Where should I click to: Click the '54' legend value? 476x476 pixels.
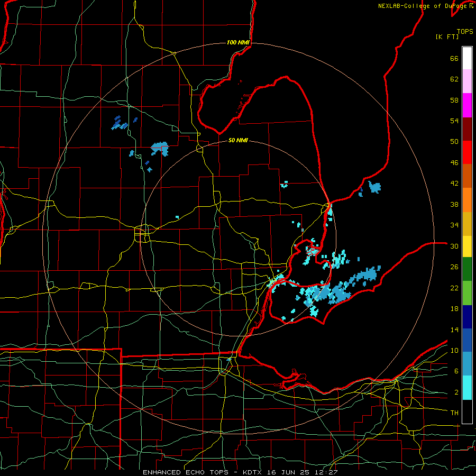[x=454, y=121]
